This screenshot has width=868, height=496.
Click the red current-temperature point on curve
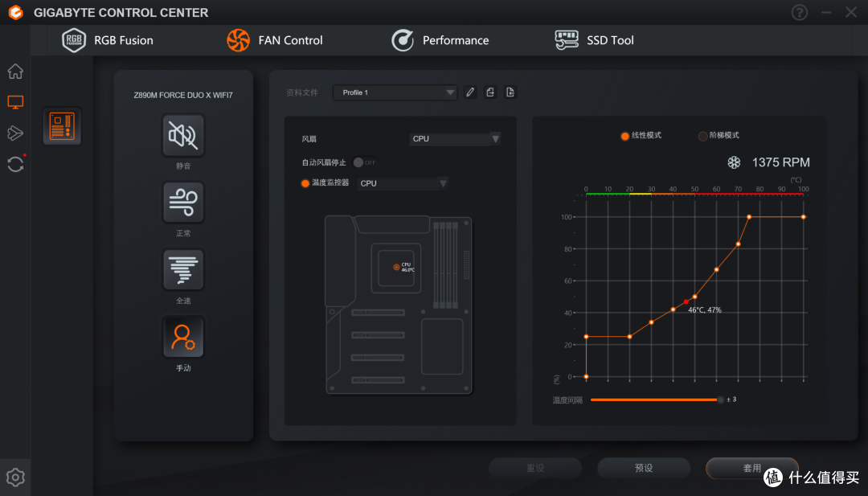(x=686, y=301)
